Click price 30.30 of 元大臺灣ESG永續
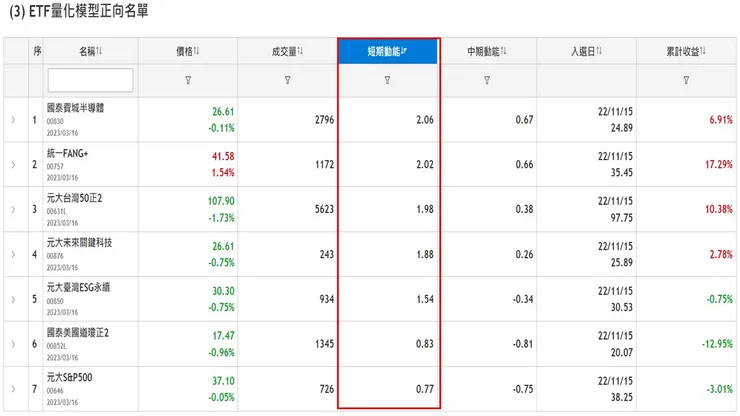The width and height of the screenshot is (740, 416). (x=223, y=291)
